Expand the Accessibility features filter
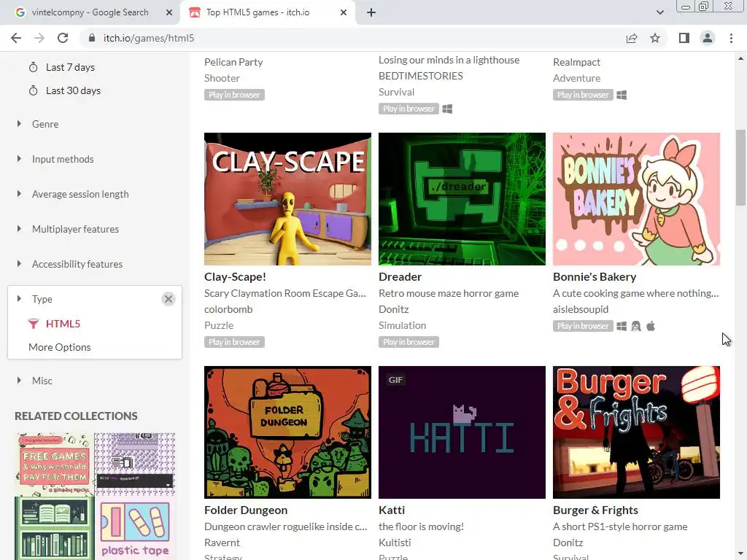 coord(77,264)
